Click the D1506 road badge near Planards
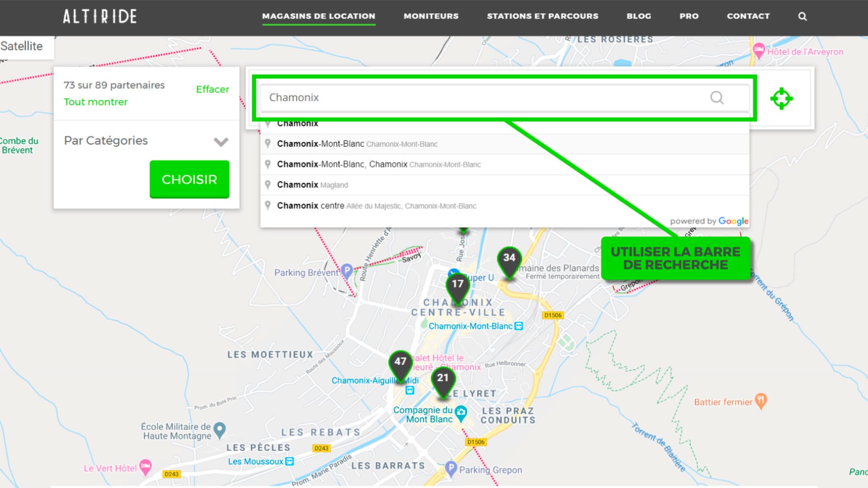 point(553,315)
